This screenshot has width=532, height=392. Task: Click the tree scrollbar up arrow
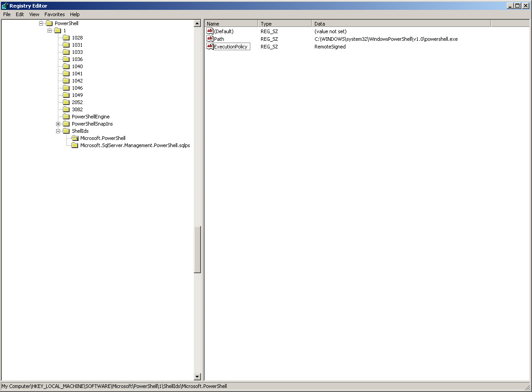197,23
